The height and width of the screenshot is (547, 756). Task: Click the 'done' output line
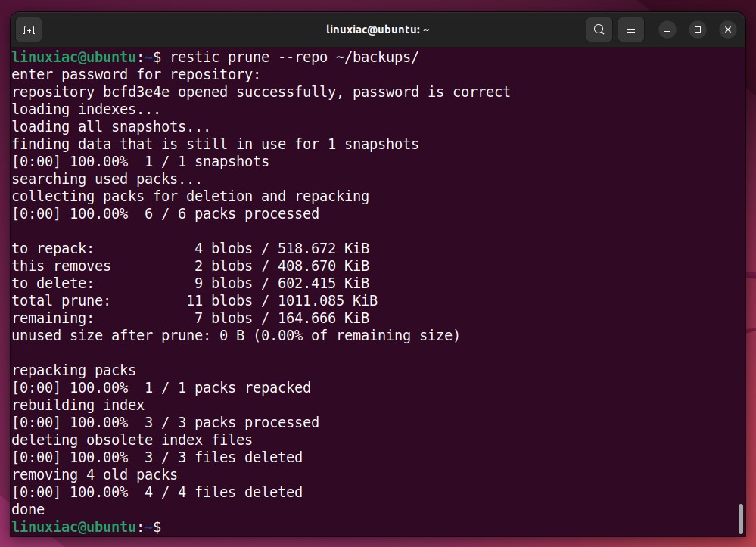(x=28, y=509)
